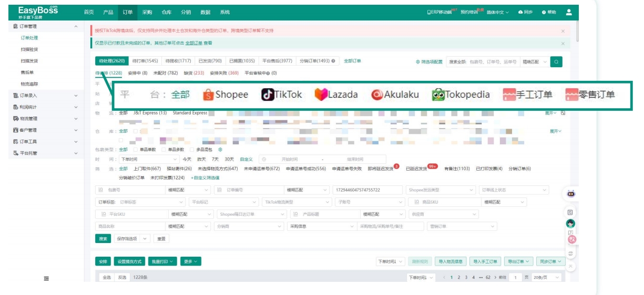Viewport: 644px width, 295px height.
Task: Click the scan icon in 包裹号 field
Action: click(x=100, y=190)
